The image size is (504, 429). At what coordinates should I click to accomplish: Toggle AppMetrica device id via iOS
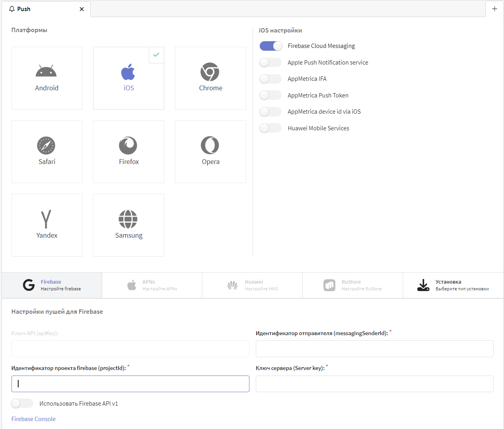(x=271, y=112)
